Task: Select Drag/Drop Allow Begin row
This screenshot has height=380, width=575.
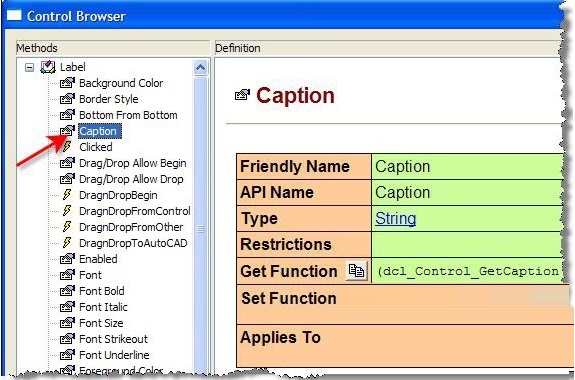Action: coord(132,163)
